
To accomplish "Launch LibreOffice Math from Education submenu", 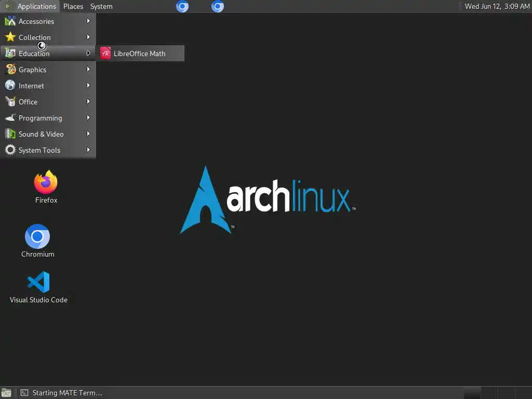I will [141, 54].
